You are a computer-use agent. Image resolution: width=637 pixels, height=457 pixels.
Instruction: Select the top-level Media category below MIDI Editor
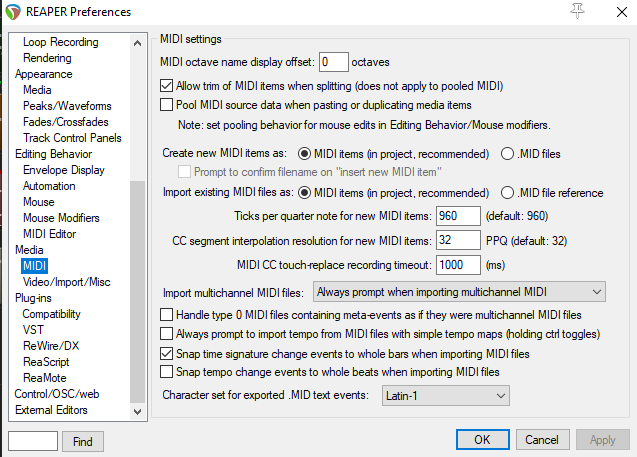(29, 250)
